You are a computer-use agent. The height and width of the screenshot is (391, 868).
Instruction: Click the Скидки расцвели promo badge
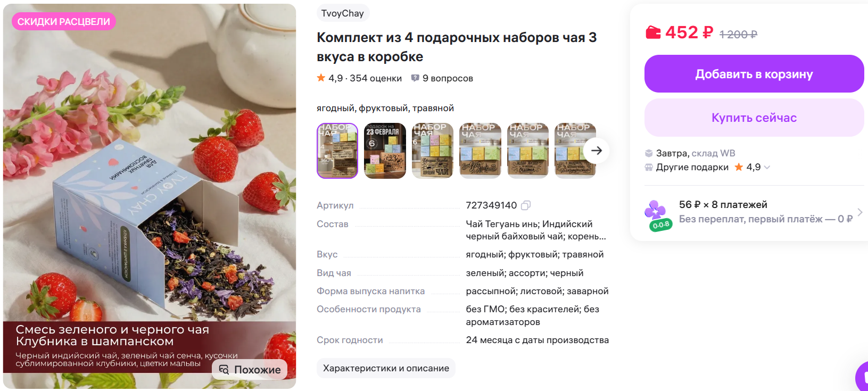64,22
